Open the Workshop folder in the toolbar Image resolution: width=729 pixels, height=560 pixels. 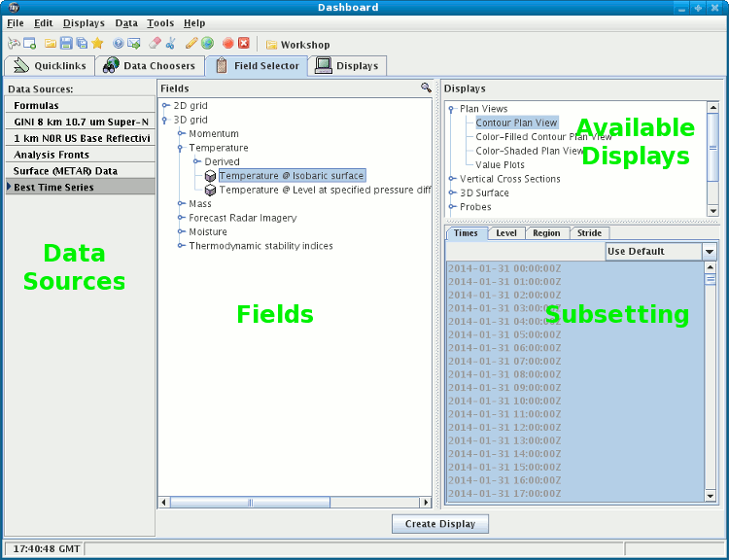pos(297,45)
